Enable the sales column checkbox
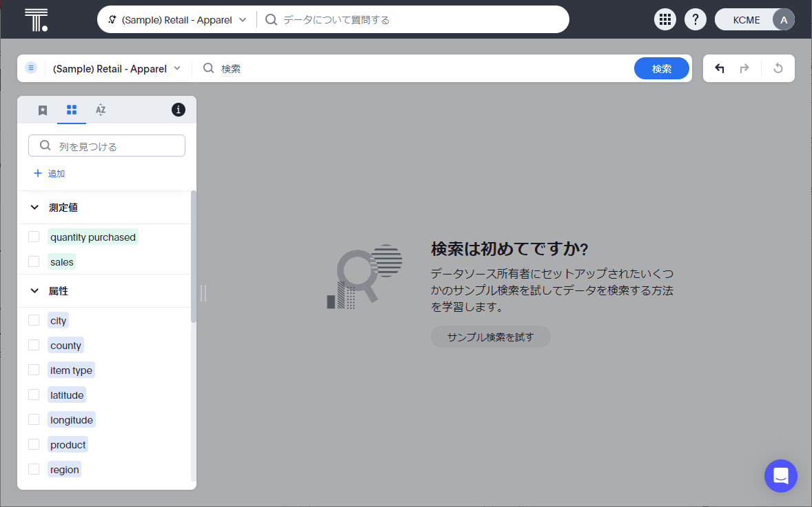 pos(34,261)
